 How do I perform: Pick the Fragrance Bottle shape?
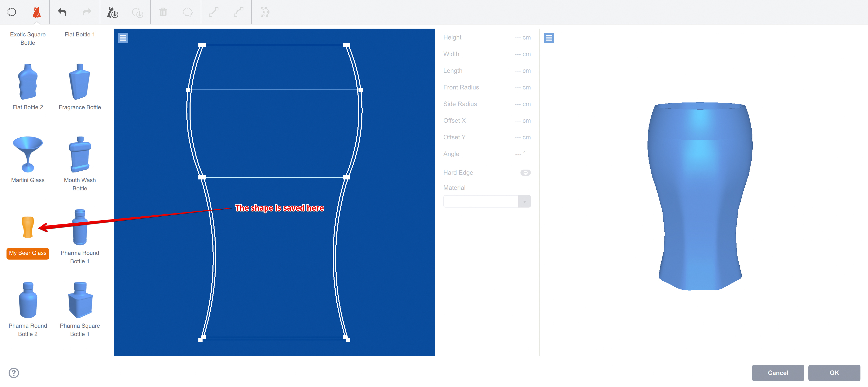80,82
